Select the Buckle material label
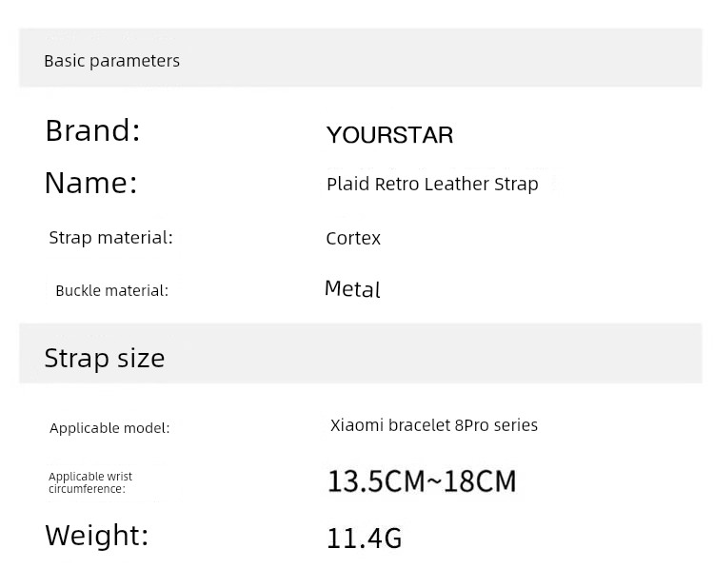714x588 pixels. coord(111,290)
